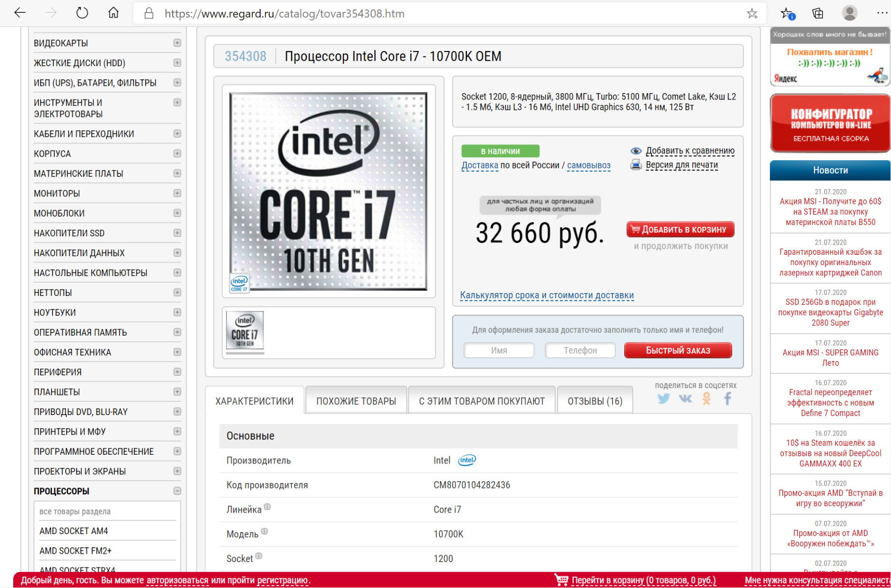
Task: Select the small Core i7 thumbnail image
Action: pyautogui.click(x=245, y=331)
